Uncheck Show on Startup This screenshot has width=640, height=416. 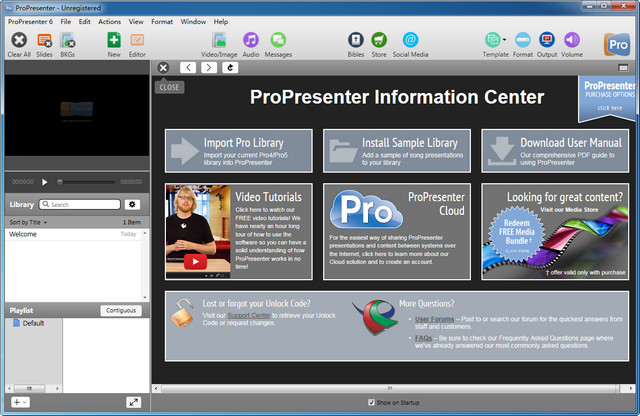click(371, 403)
